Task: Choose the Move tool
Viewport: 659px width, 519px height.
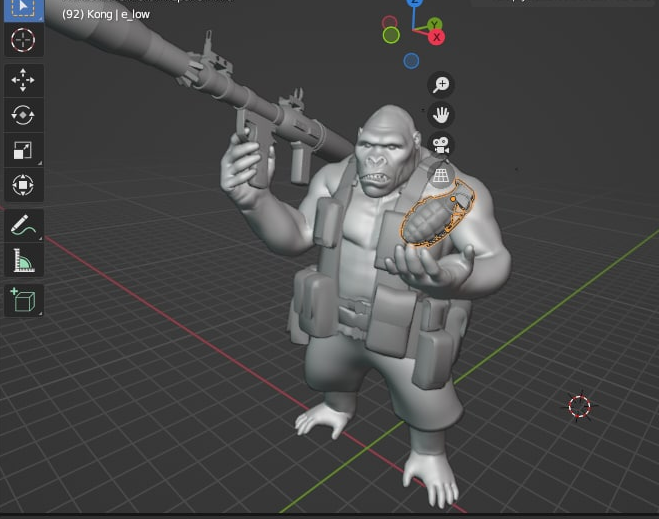Action: tap(24, 80)
